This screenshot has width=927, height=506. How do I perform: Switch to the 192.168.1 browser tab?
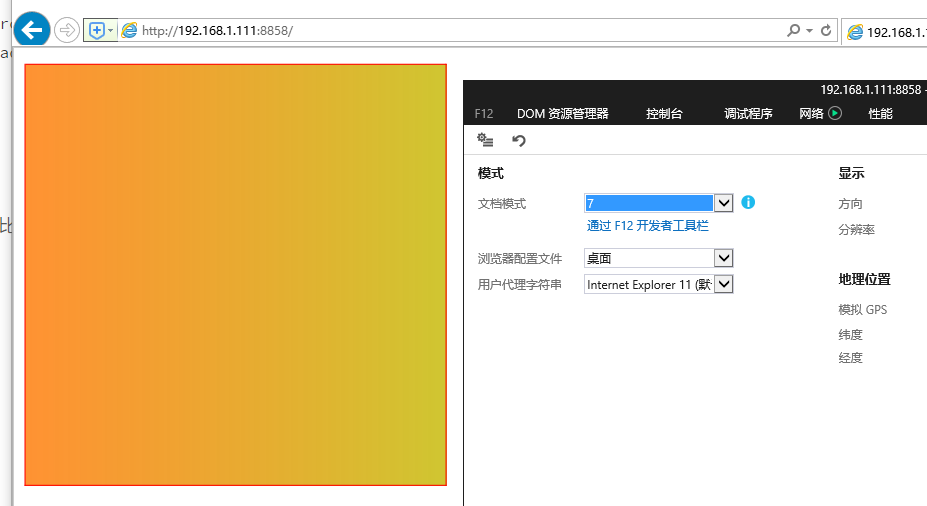point(885,32)
